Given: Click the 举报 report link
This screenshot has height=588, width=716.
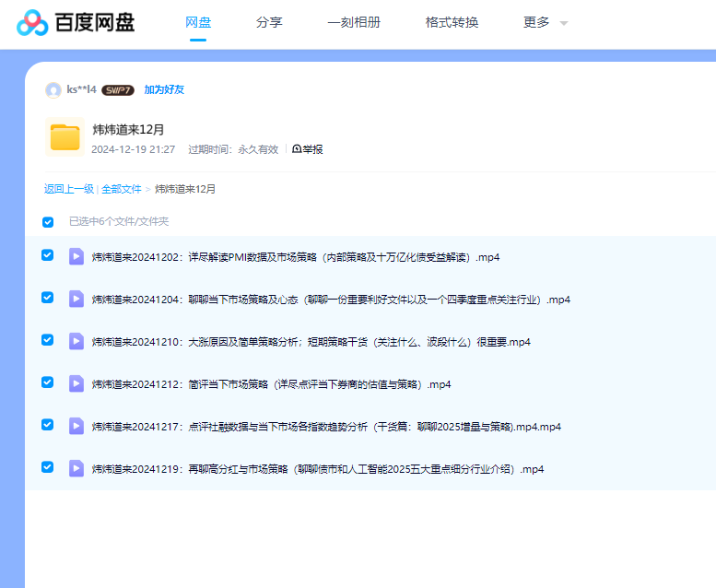Looking at the screenshot, I should [312, 149].
